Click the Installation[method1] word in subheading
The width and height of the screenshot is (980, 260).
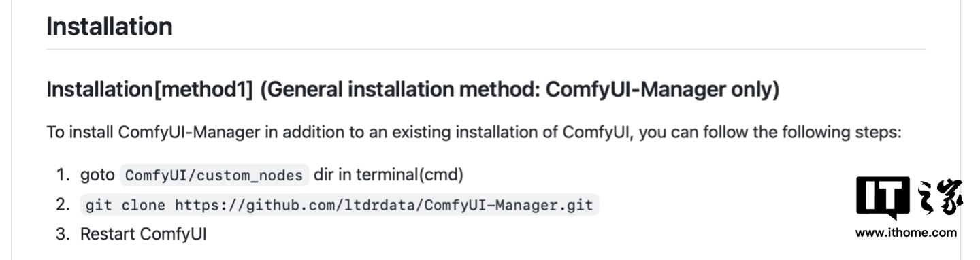150,90
